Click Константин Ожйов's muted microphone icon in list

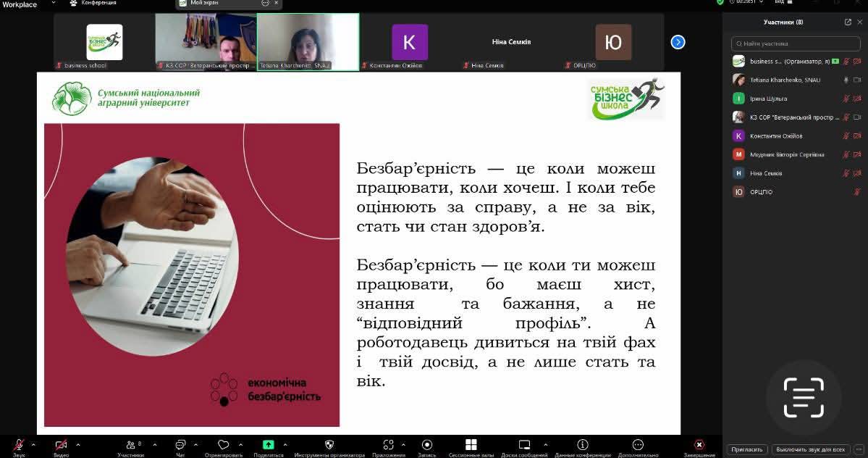pyautogui.click(x=846, y=136)
